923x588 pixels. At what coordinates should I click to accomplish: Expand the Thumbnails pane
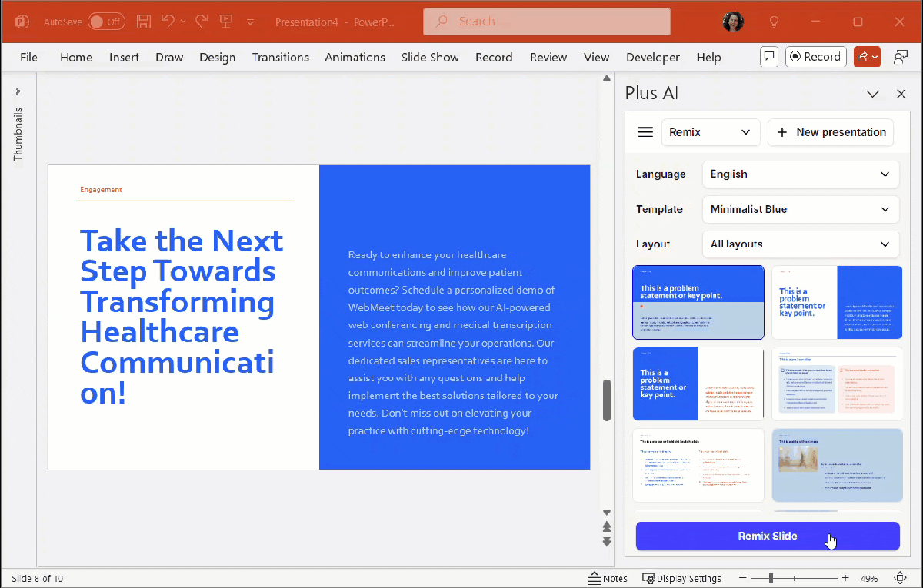click(18, 91)
